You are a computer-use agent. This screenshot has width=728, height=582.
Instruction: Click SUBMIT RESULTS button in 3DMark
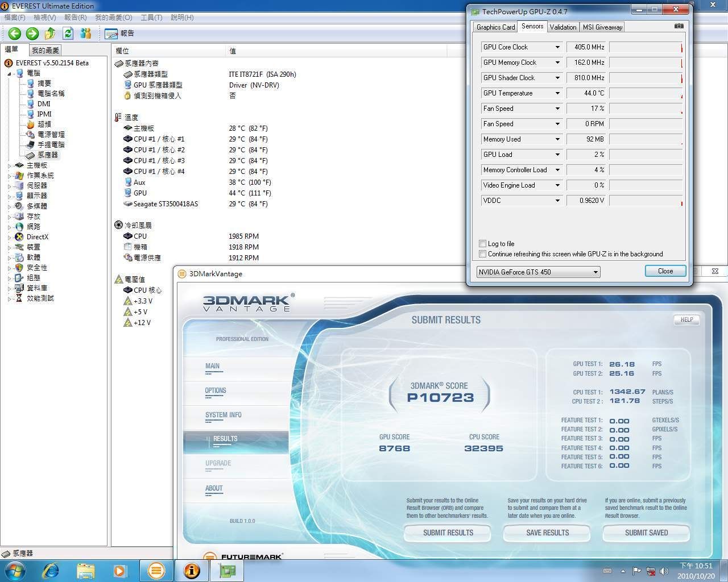tap(448, 533)
